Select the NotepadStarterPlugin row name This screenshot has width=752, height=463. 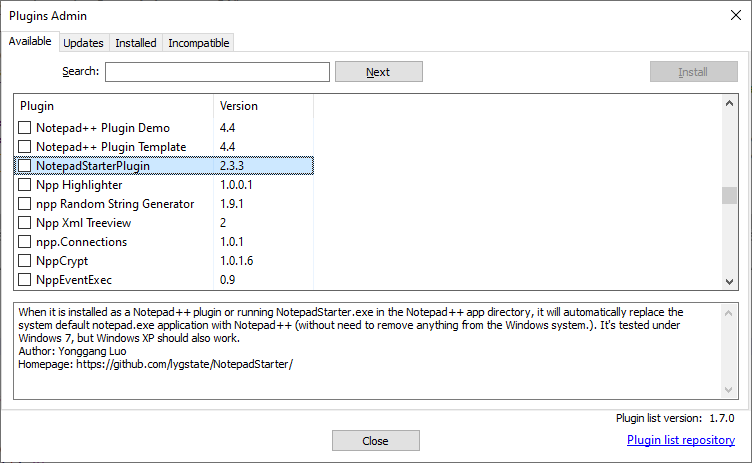(93, 166)
